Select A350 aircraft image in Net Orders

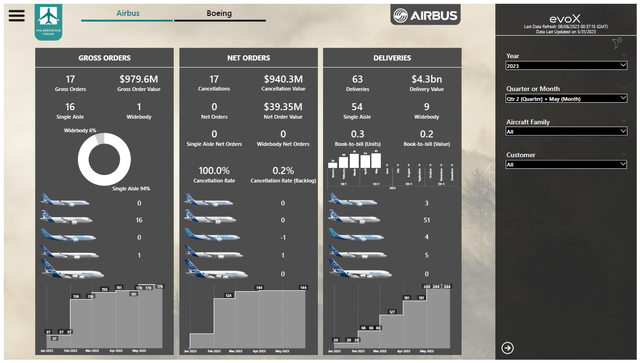(x=213, y=252)
